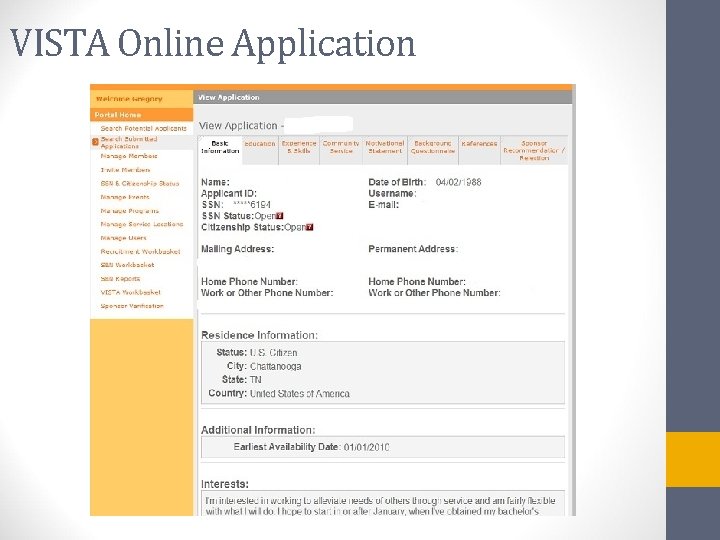Open Search Submitted Applications link
This screenshot has height=540, width=720.
pyautogui.click(x=129, y=142)
